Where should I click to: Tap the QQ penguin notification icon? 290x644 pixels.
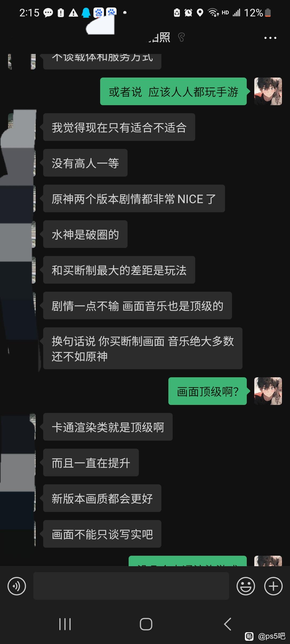tap(86, 13)
